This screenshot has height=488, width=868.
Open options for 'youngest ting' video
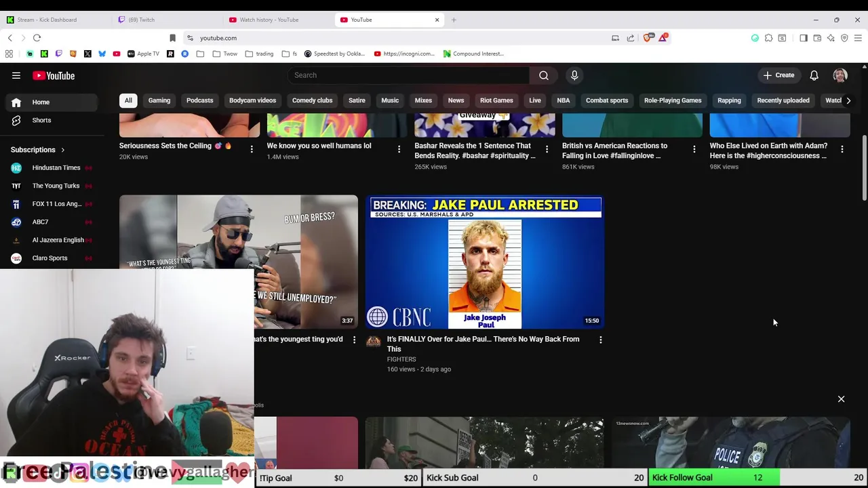[354, 340]
